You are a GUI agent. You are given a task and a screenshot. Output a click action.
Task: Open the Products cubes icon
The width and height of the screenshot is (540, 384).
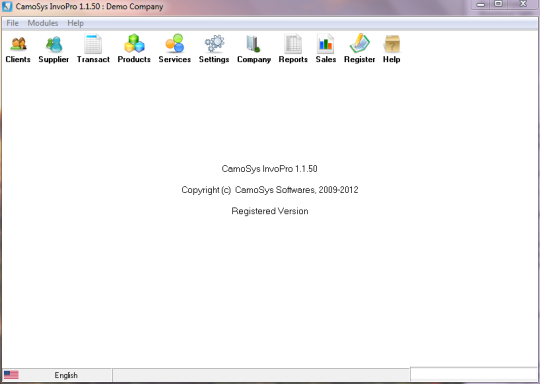134,43
